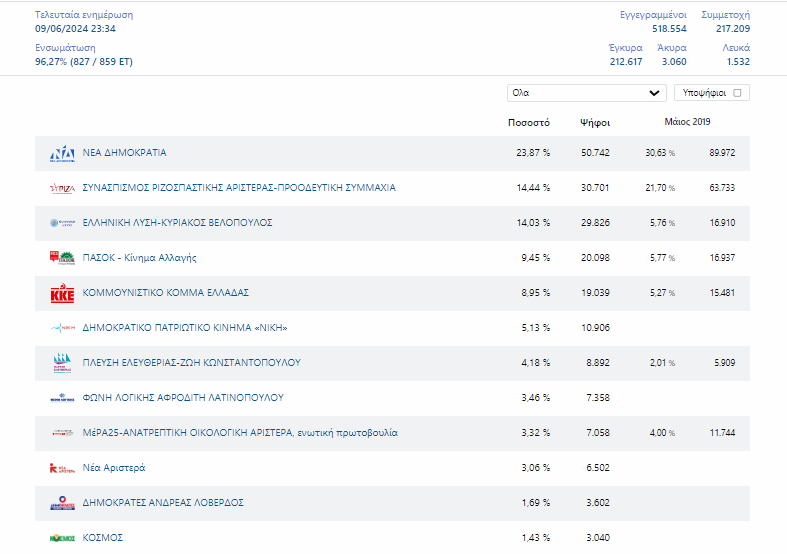Open ΦΩΝΗ ΛΟΓΙΚΗΣ ΑΦΡΟΔΙΤΗ ΛΑΤΙΝΟΠΟΥΛΟΥ link

[x=183, y=397]
